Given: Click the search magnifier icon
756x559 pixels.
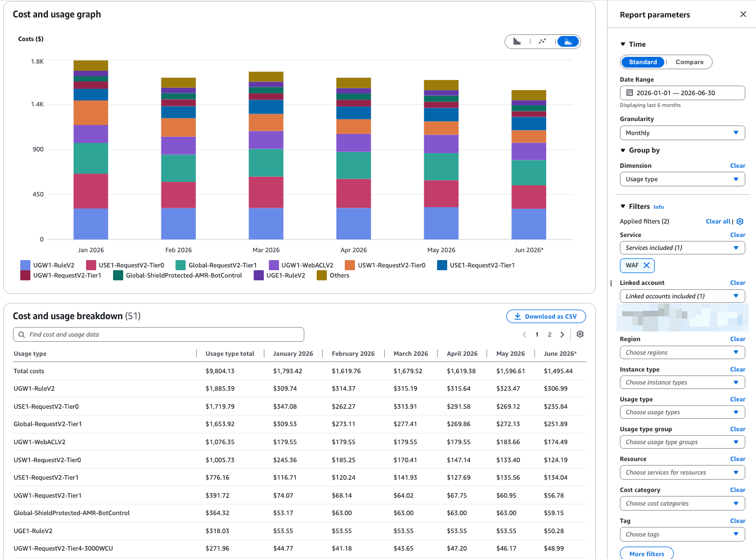Looking at the screenshot, I should [x=22, y=334].
